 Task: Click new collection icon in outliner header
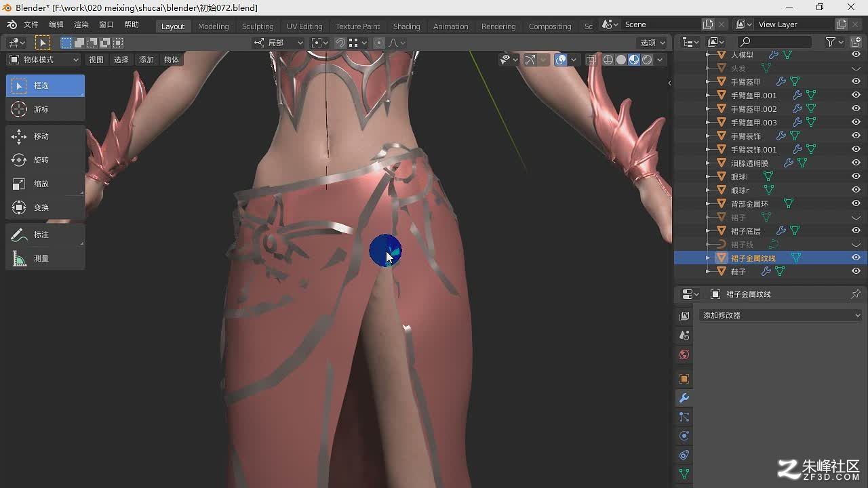(856, 42)
